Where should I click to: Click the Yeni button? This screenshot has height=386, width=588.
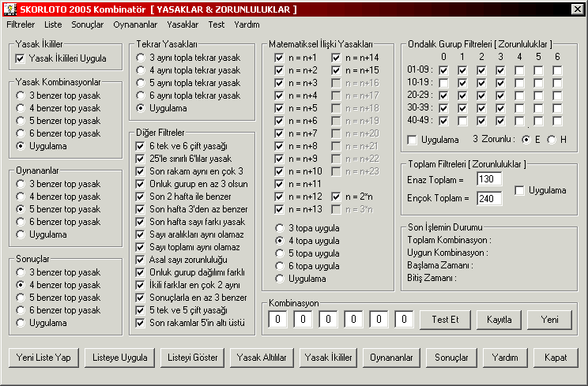[550, 320]
